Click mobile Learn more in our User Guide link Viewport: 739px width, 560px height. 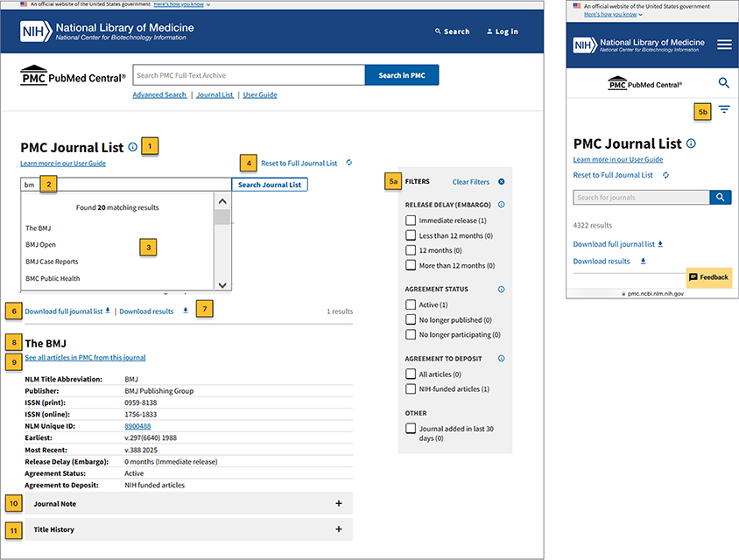click(618, 159)
